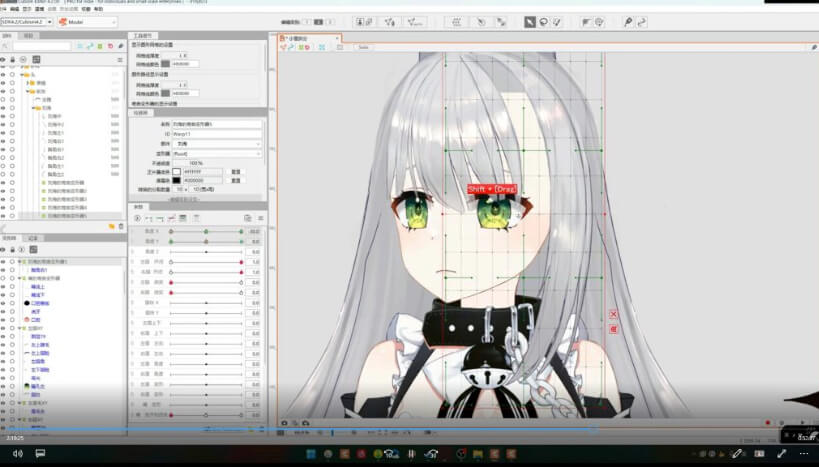Open the 编辑 menu
The image size is (819, 467).
click(15, 9)
